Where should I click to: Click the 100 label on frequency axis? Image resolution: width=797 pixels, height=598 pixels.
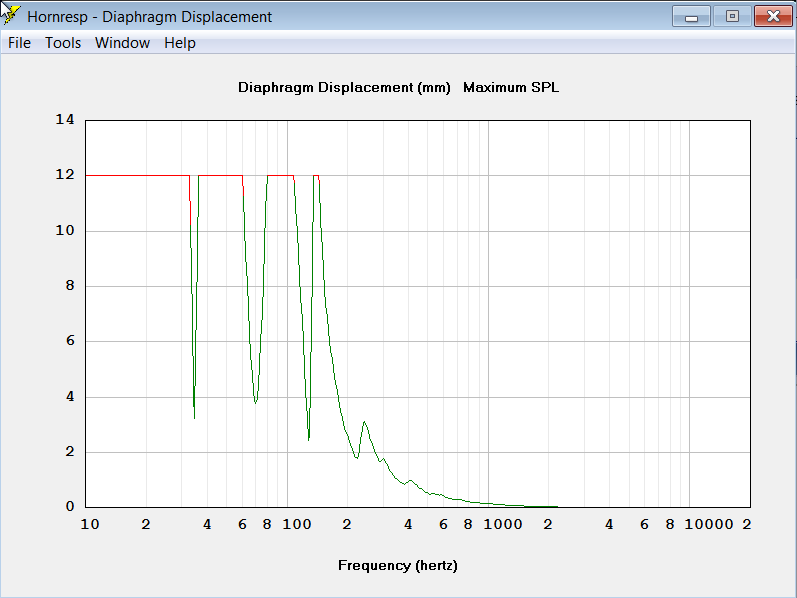point(297,524)
